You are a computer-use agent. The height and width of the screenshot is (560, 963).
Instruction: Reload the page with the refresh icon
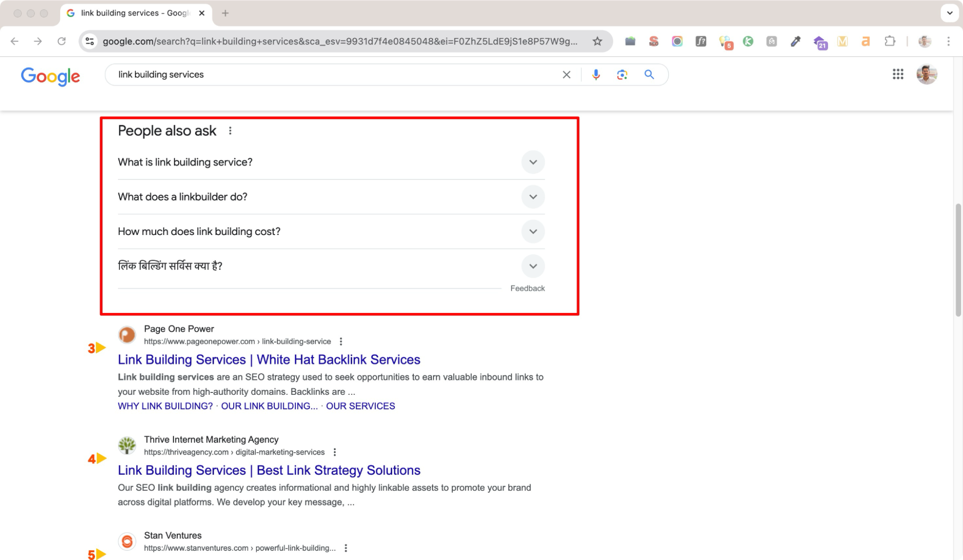tap(62, 41)
